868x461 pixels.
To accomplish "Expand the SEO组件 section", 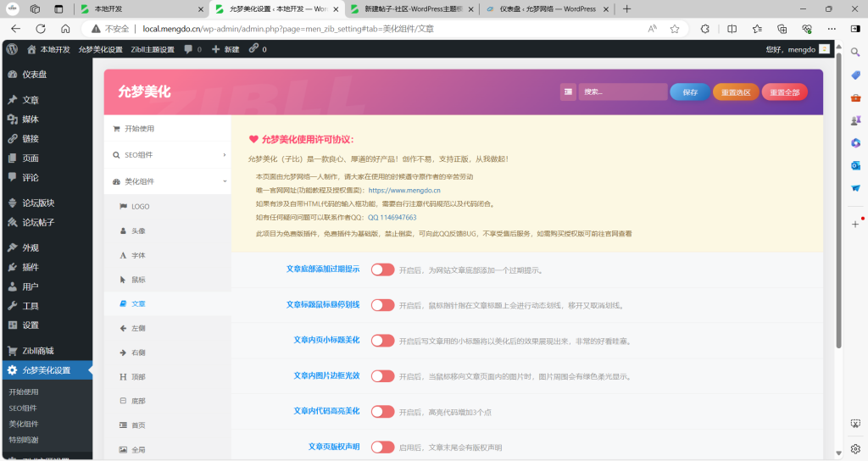I will [x=167, y=155].
